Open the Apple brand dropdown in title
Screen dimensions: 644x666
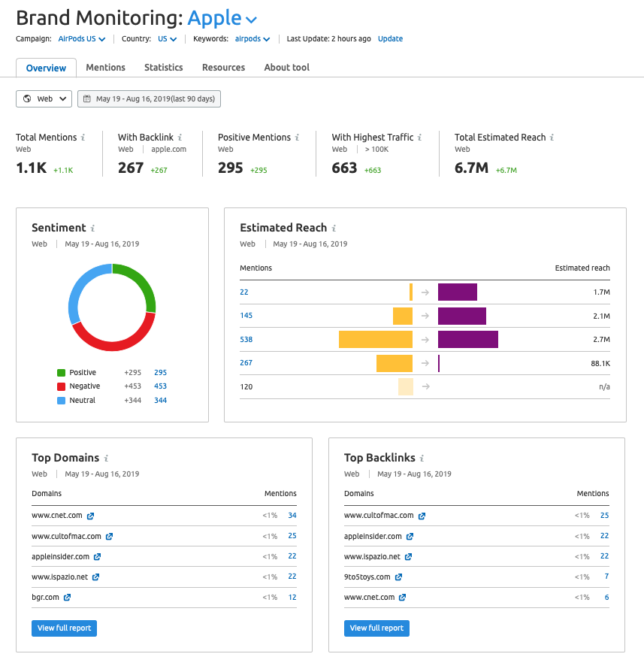222,18
